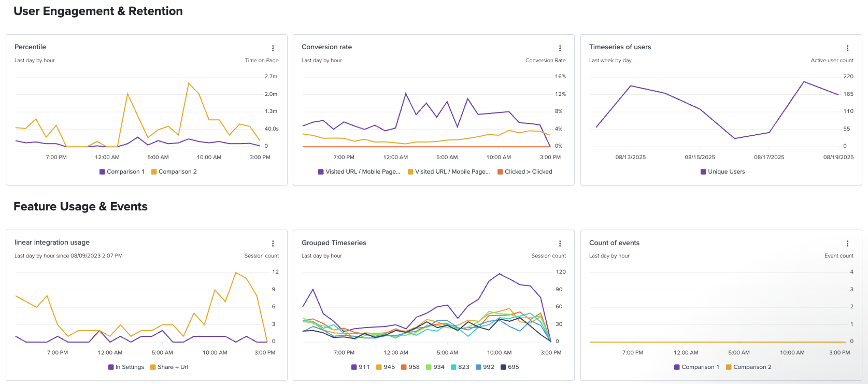Click the 08/15/2025 date on users chart
Viewport: 868px width, 384px height.
(x=700, y=157)
